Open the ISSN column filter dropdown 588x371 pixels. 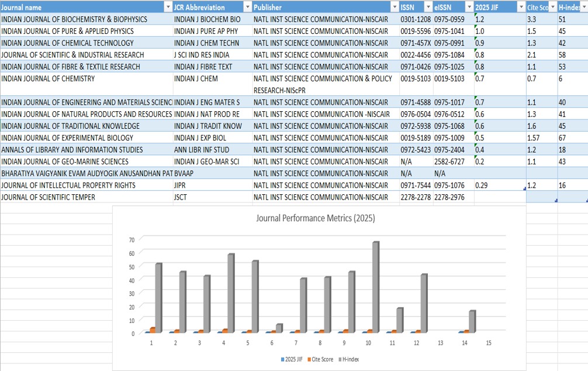428,7
